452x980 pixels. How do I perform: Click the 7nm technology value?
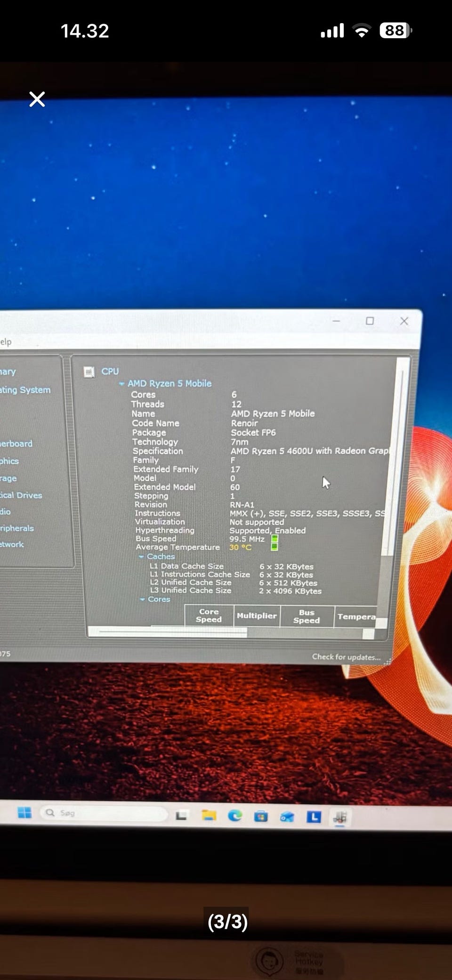click(239, 442)
